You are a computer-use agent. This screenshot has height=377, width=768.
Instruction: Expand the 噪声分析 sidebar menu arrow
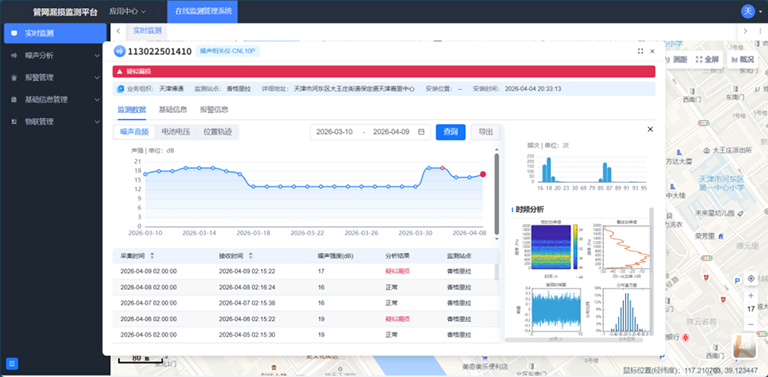point(97,56)
